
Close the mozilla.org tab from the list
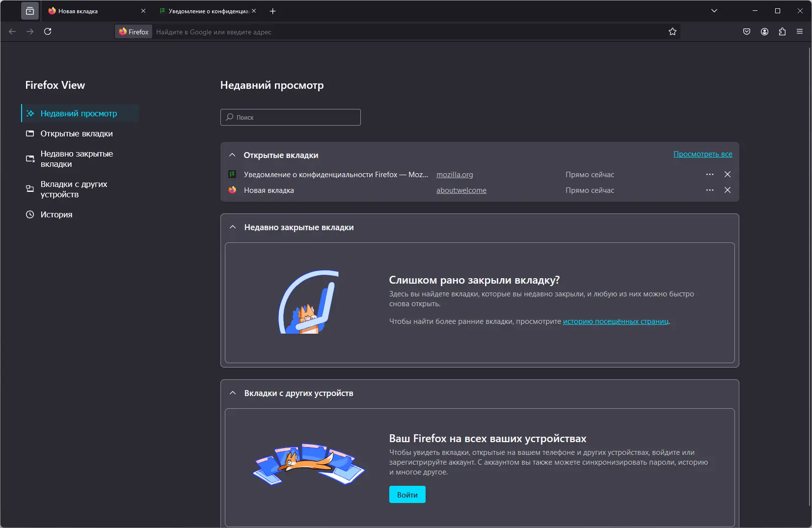(728, 175)
